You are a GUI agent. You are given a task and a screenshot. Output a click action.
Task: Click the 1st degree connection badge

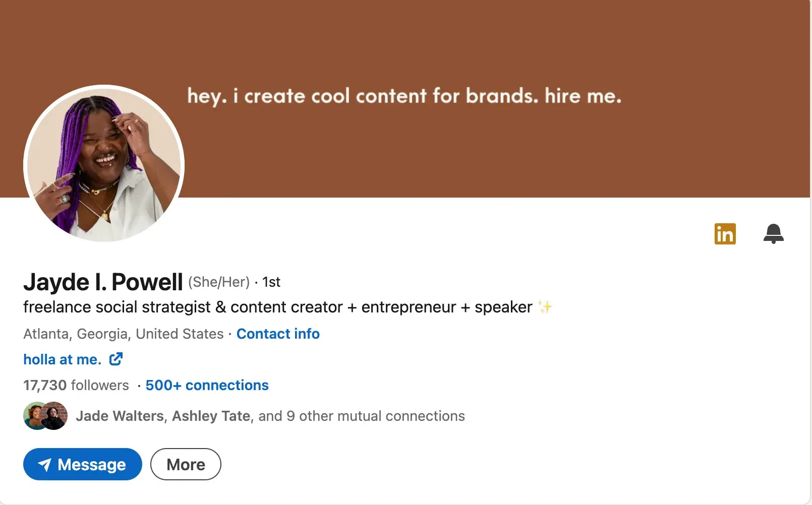pos(271,282)
